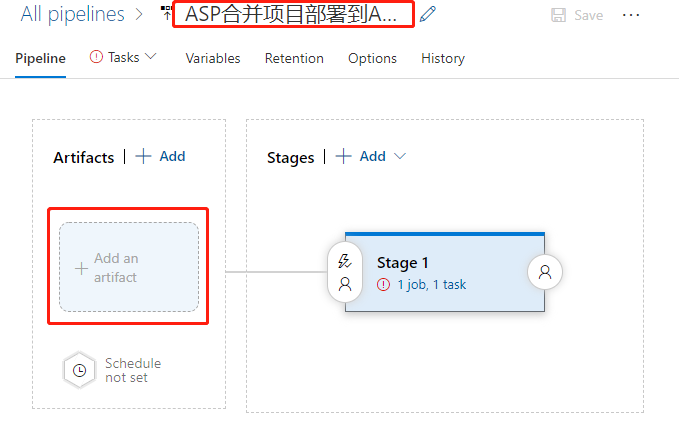
Task: Go to the Retention tab
Action: pyautogui.click(x=294, y=58)
